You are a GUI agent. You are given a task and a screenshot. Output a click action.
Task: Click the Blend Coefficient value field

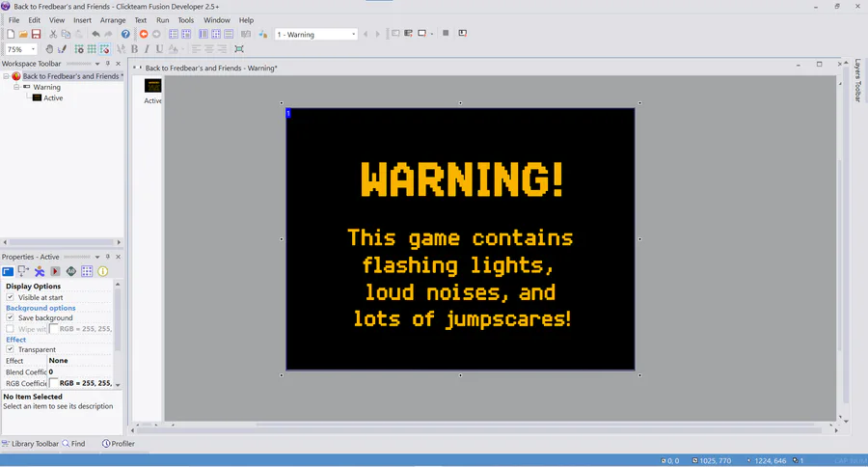tap(80, 372)
